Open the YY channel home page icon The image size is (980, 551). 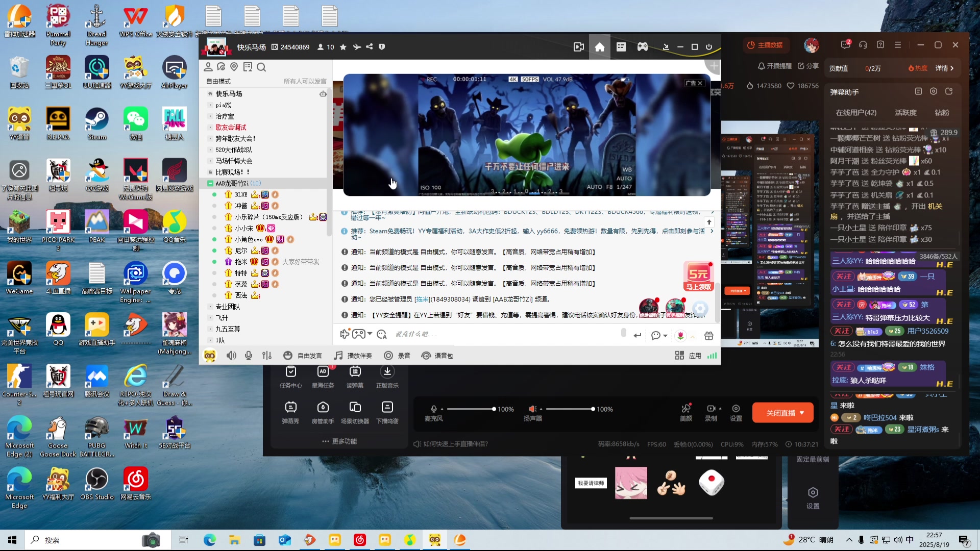599,47
